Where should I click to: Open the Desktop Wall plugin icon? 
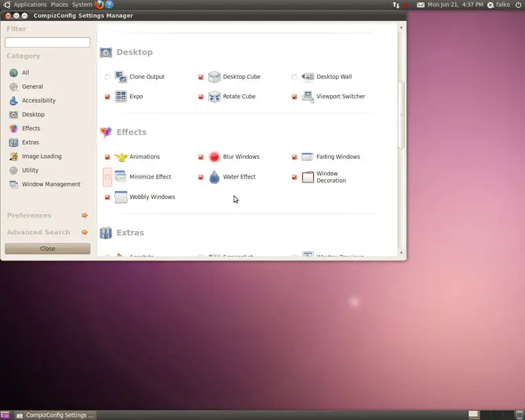pos(308,77)
